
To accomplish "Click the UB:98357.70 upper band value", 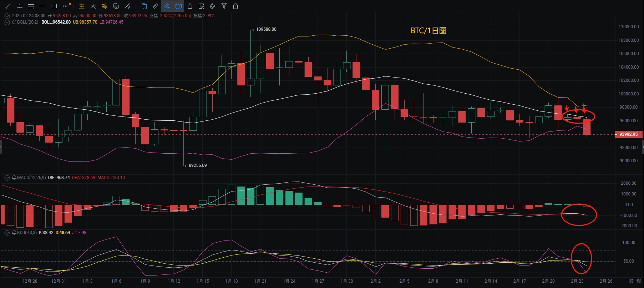I will point(85,22).
